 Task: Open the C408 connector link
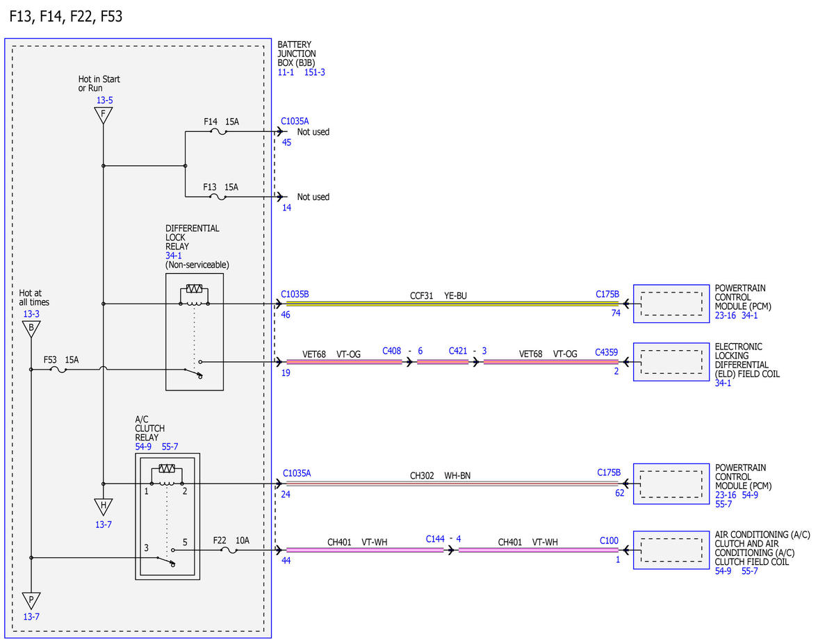(x=392, y=352)
